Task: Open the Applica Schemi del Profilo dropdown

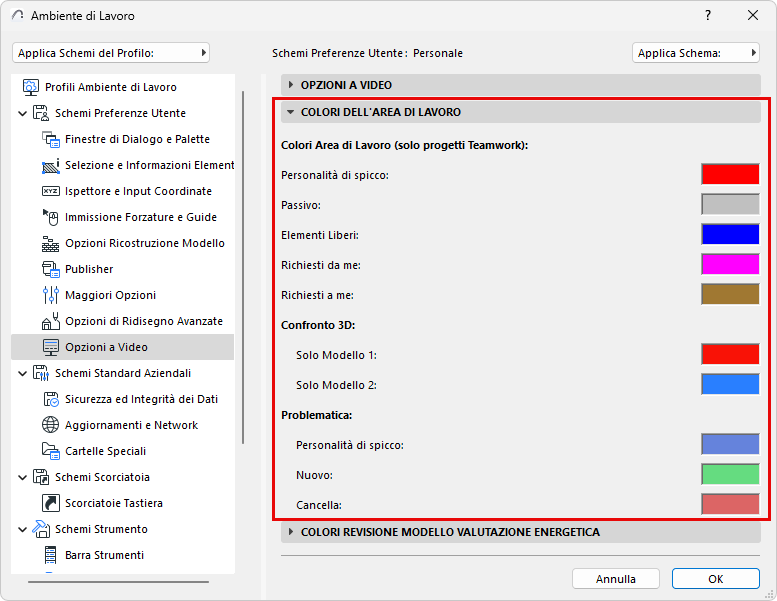Action: [111, 53]
